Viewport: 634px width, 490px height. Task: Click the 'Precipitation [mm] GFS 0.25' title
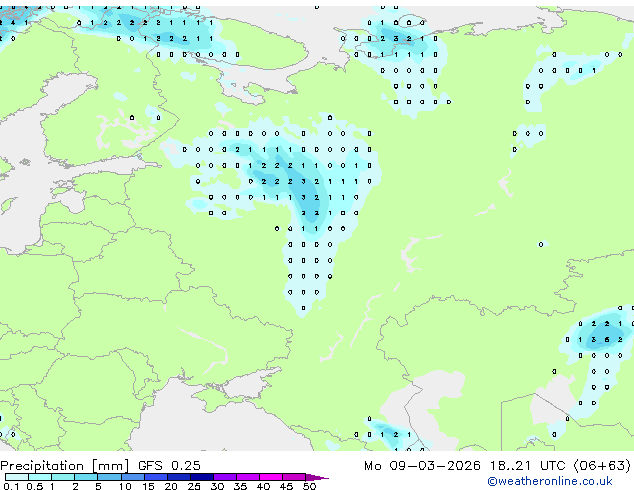[100, 466]
